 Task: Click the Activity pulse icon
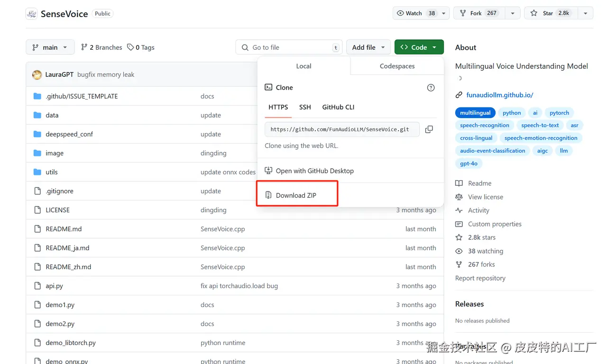459,210
